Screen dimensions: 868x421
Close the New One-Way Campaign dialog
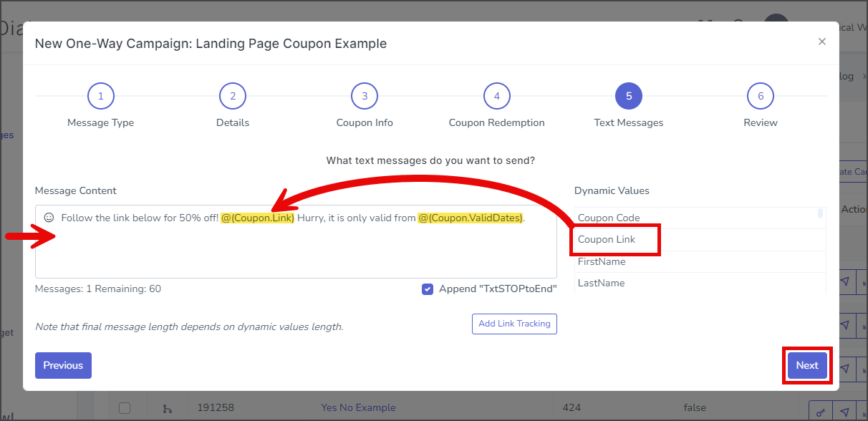pos(822,42)
